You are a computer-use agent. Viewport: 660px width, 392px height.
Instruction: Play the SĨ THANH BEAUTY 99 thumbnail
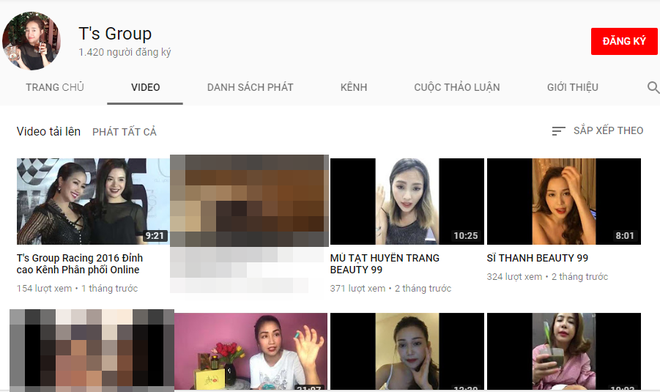pyautogui.click(x=564, y=201)
